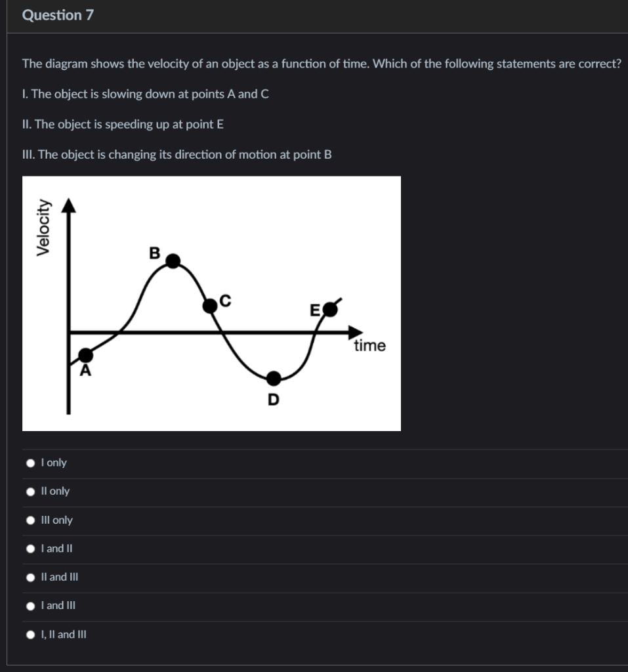The width and height of the screenshot is (628, 672).
Task: Select the "I, II and III" answer option
Action: click(x=62, y=635)
